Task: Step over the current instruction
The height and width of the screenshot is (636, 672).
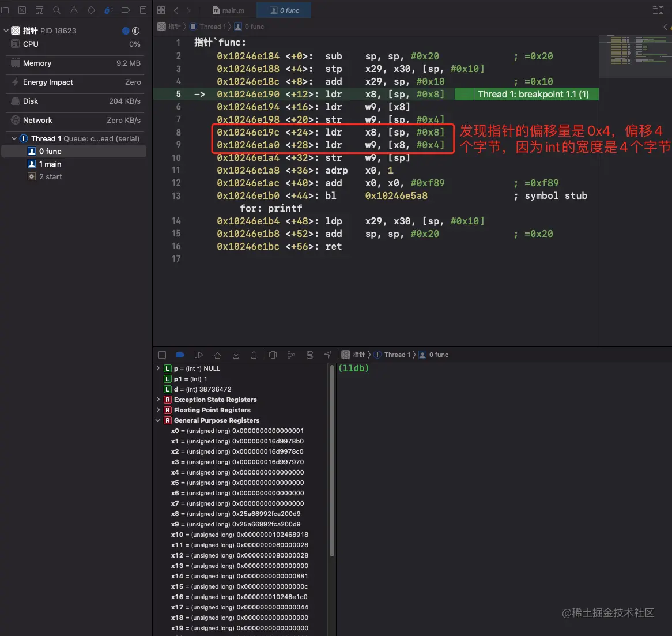Action: tap(218, 355)
